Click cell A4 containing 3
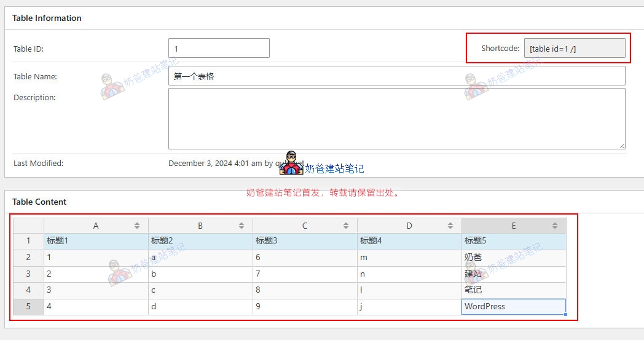This screenshot has height=340, width=644. [x=96, y=290]
